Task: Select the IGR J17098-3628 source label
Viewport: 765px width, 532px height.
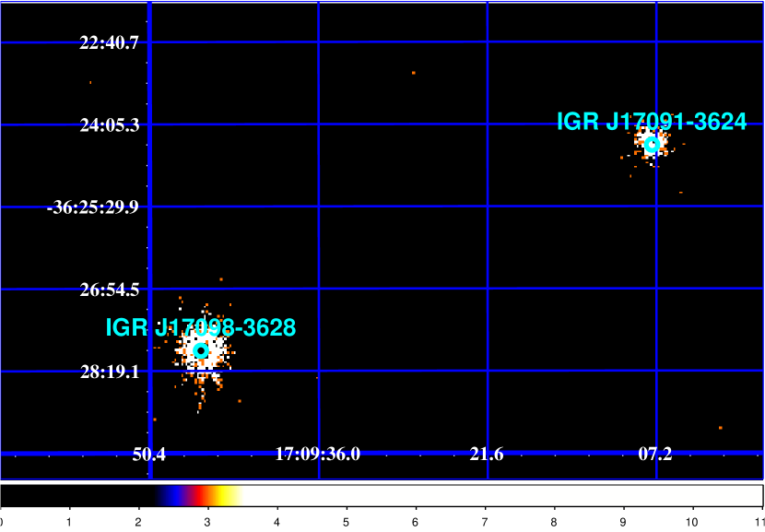Action: pyautogui.click(x=201, y=327)
